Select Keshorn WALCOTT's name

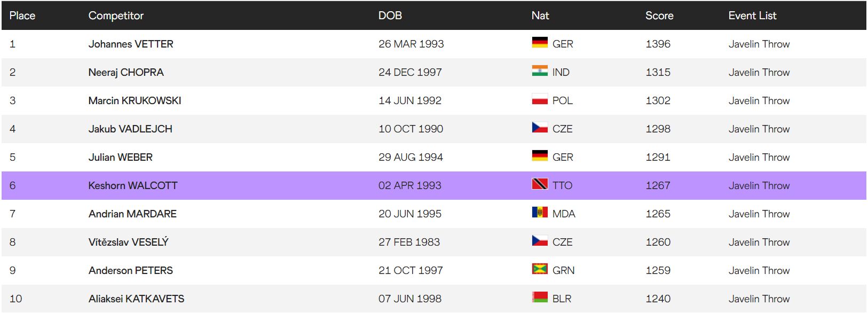(133, 185)
